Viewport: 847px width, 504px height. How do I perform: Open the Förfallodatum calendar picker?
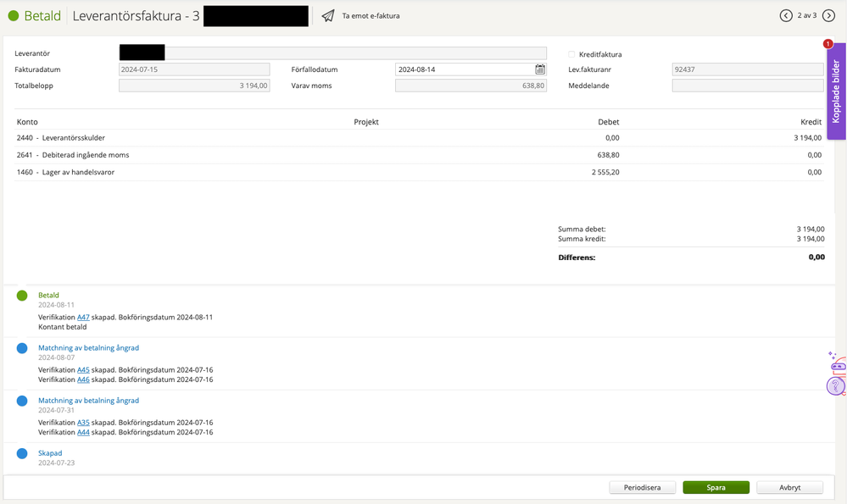(539, 69)
